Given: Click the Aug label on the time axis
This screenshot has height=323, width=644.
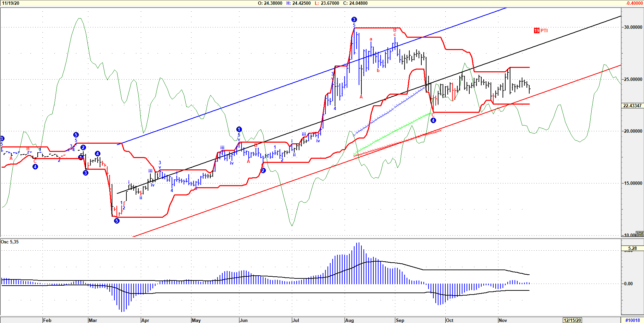Looking at the screenshot, I should pyautogui.click(x=349, y=320).
